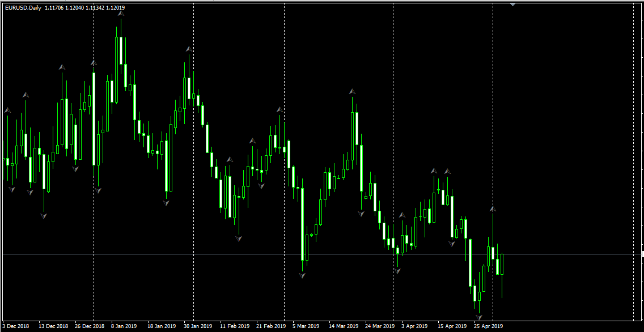Click the up fractal arrow above the chart's highest candle
Screen dimensions: 644x332
pyautogui.click(x=121, y=14)
